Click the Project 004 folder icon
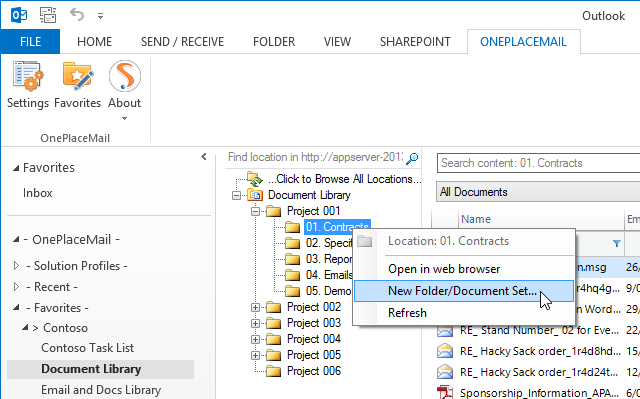This screenshot has height=399, width=640. [273, 339]
